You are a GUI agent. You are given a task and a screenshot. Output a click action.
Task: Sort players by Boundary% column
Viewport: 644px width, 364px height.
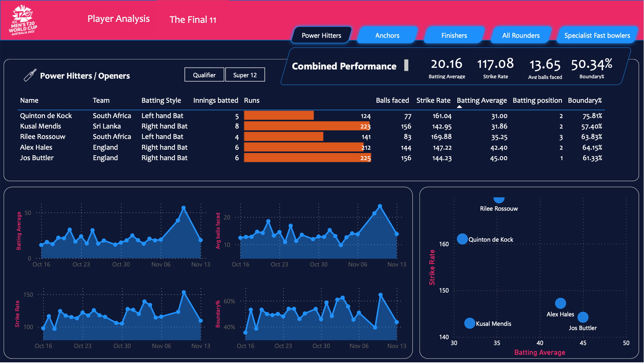585,100
